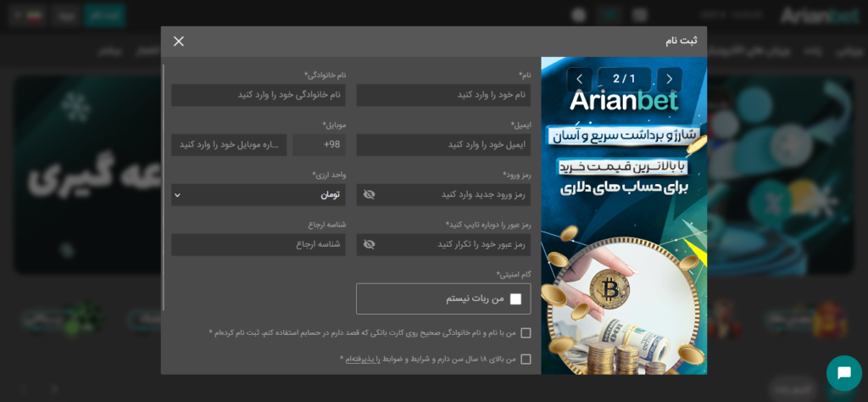Image resolution: width=868 pixels, height=402 pixels.
Task: Click the نام خانوادگی last name field
Action: click(259, 95)
